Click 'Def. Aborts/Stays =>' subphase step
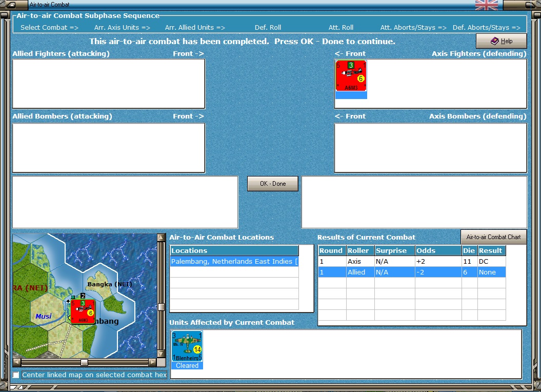The image size is (541, 392). pos(487,27)
